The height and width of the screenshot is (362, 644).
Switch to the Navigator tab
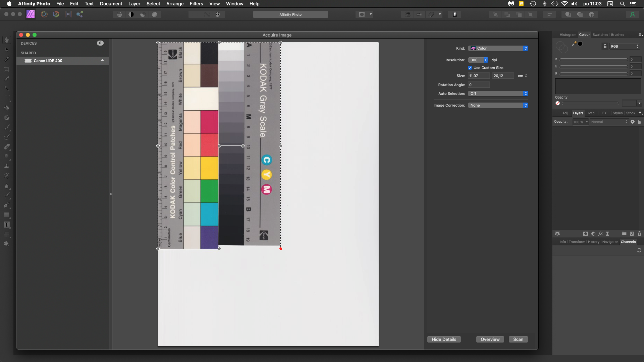click(610, 242)
